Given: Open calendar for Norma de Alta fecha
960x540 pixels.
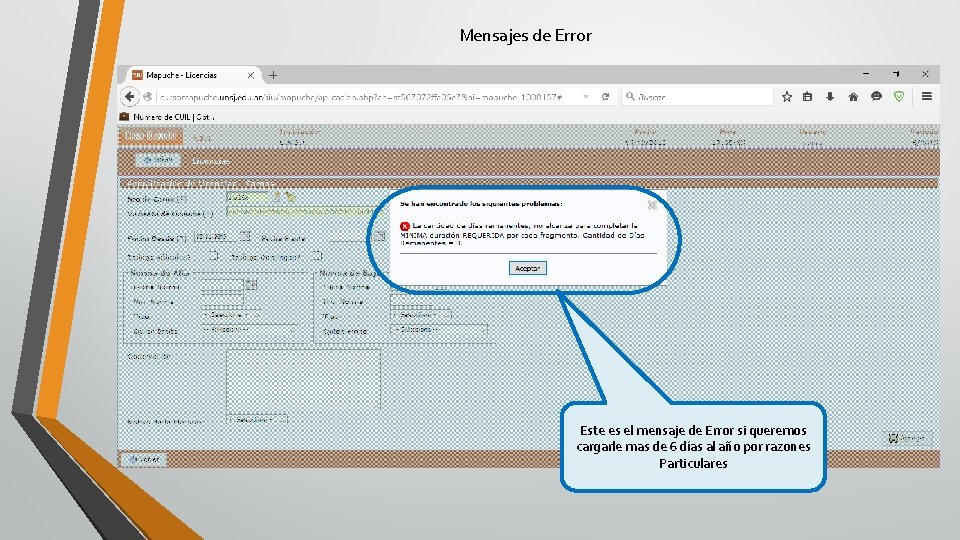Looking at the screenshot, I should [251, 285].
